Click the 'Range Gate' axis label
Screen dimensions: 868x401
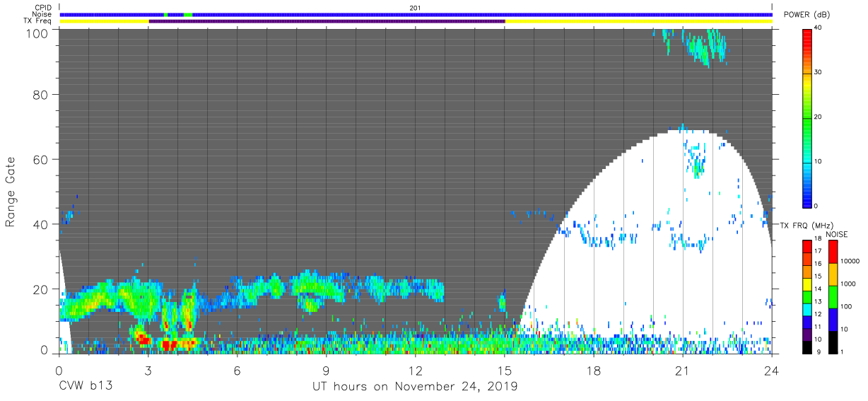click(11, 192)
